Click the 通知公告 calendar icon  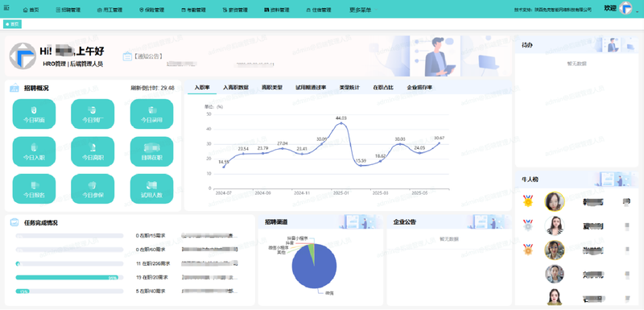(127, 56)
